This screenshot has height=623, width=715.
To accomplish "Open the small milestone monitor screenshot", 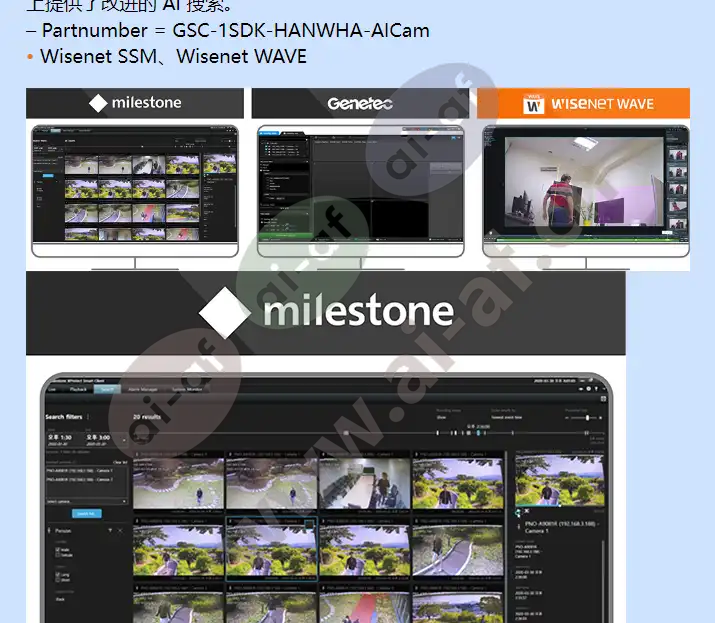I will click(135, 185).
